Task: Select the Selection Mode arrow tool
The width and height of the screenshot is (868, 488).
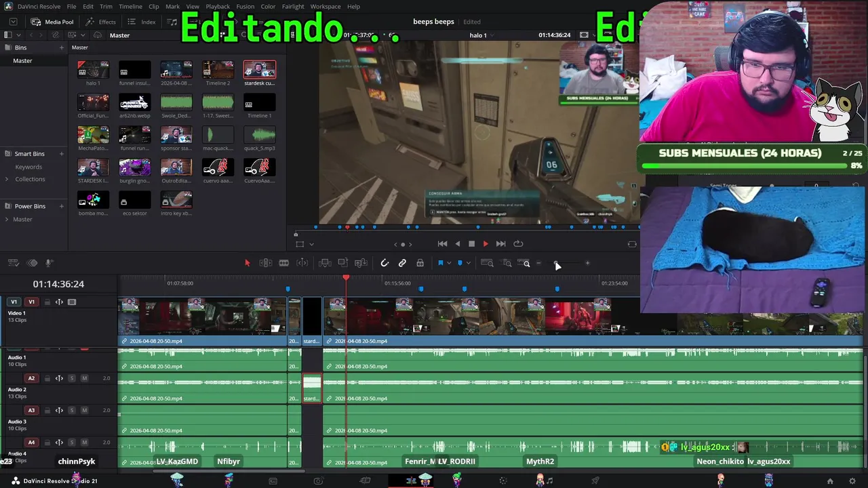Action: [x=247, y=263]
